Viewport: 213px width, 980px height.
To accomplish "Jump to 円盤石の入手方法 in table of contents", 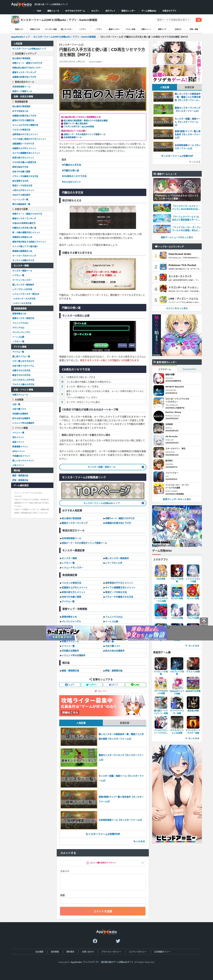I will (x=71, y=165).
